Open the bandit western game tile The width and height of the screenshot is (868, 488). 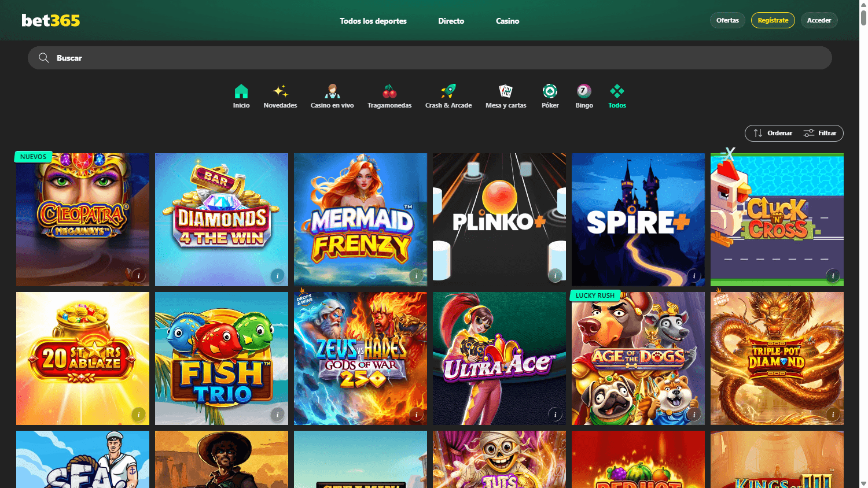(x=222, y=460)
